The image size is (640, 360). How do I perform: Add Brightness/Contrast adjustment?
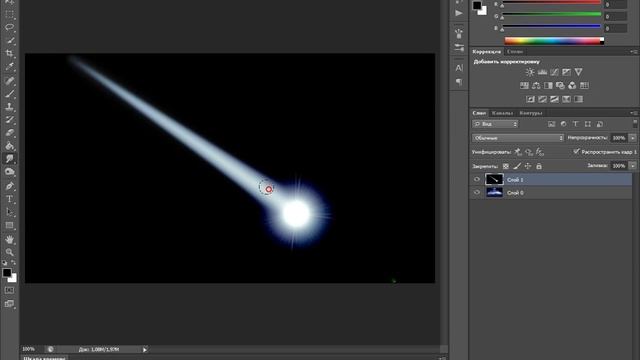[x=530, y=72]
